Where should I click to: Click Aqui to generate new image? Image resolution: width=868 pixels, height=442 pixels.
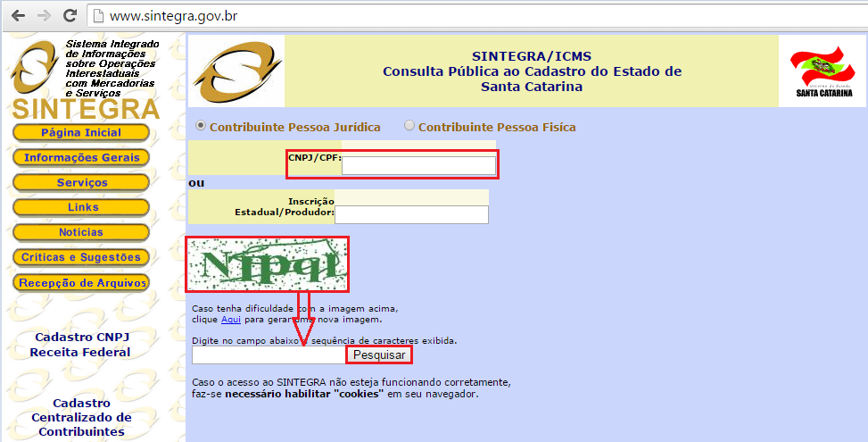coord(231,320)
